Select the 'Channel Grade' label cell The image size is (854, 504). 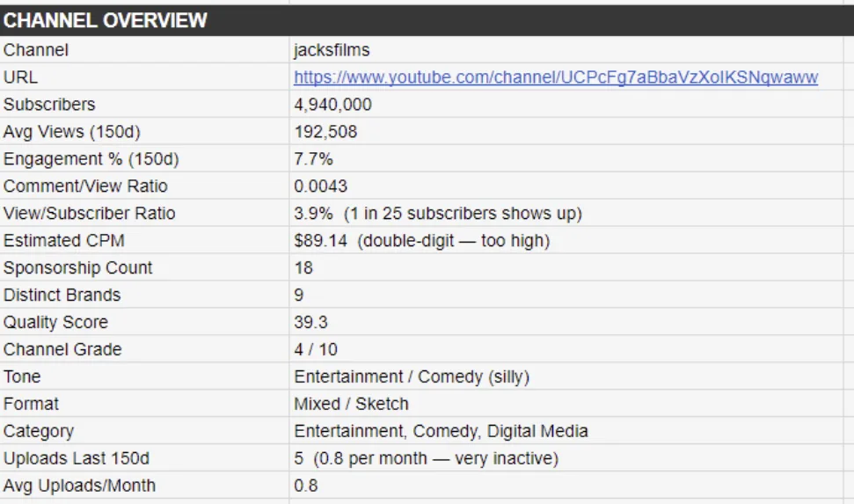(144, 349)
